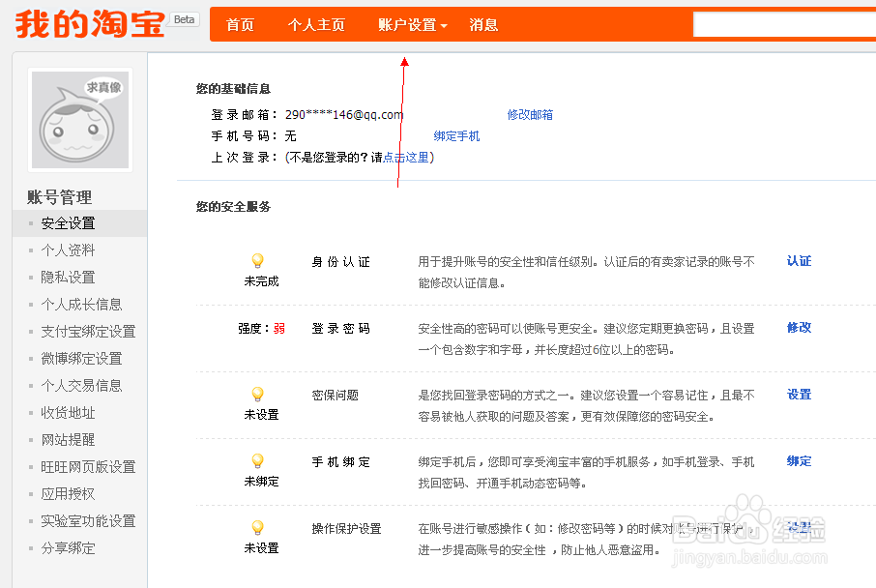Click 修改 for login password
876x588 pixels.
pos(799,328)
